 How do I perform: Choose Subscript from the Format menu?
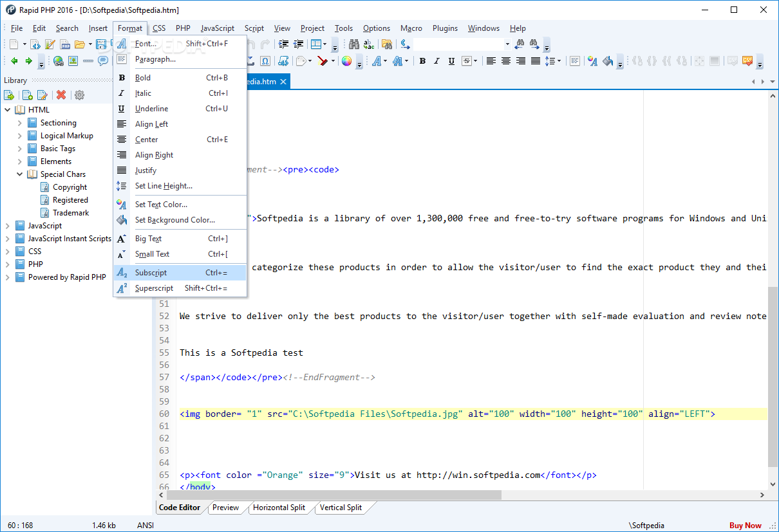tap(180, 273)
